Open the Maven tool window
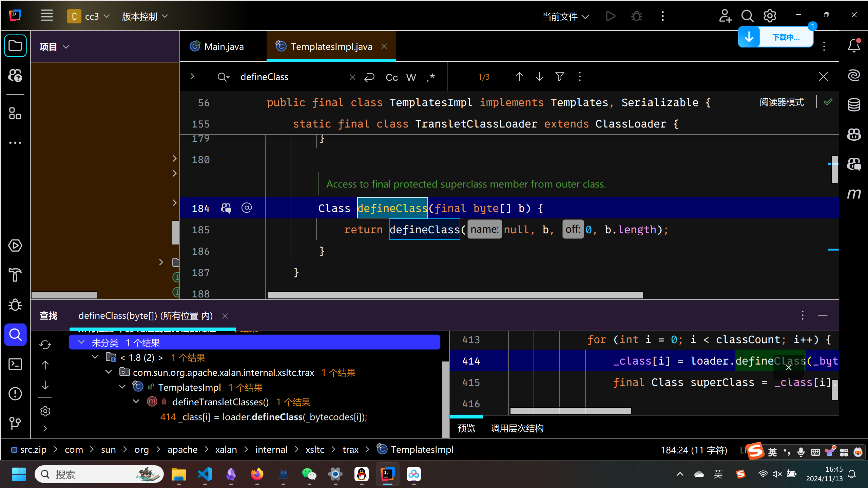Image resolution: width=868 pixels, height=488 pixels. coord(854,194)
